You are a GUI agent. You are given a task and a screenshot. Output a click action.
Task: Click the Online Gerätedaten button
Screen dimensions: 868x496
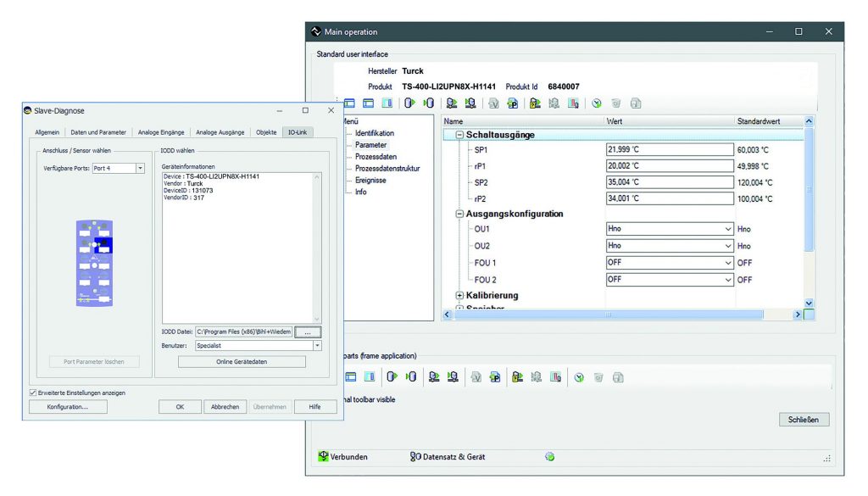pyautogui.click(x=242, y=362)
